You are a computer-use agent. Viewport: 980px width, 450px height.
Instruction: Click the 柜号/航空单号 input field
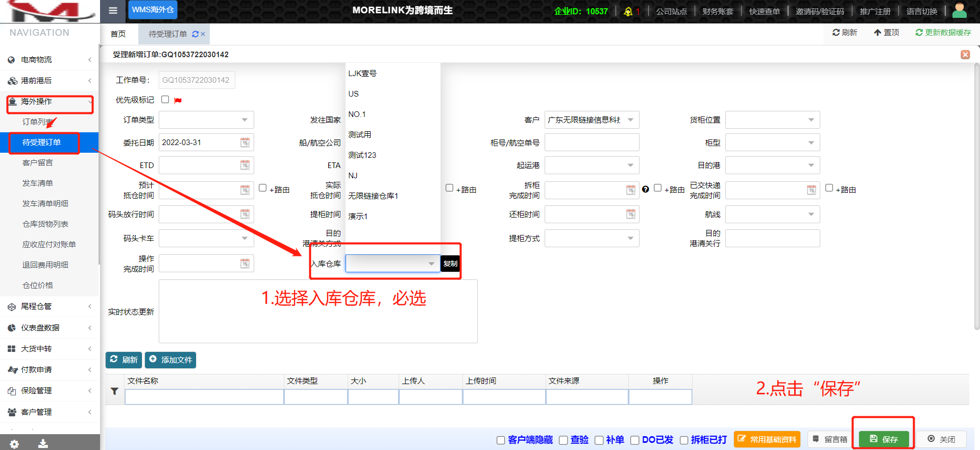(592, 143)
